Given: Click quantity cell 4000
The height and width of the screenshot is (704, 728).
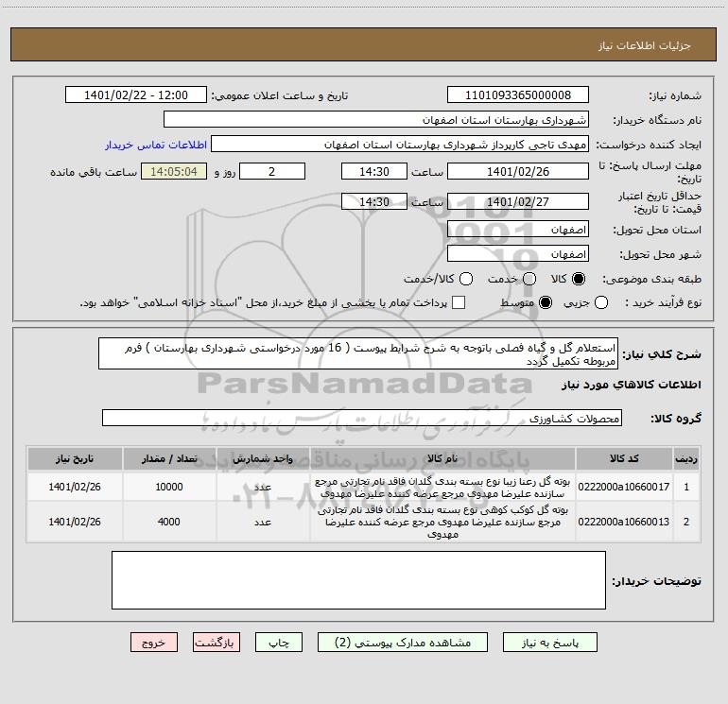Looking at the screenshot, I should click(x=169, y=522).
